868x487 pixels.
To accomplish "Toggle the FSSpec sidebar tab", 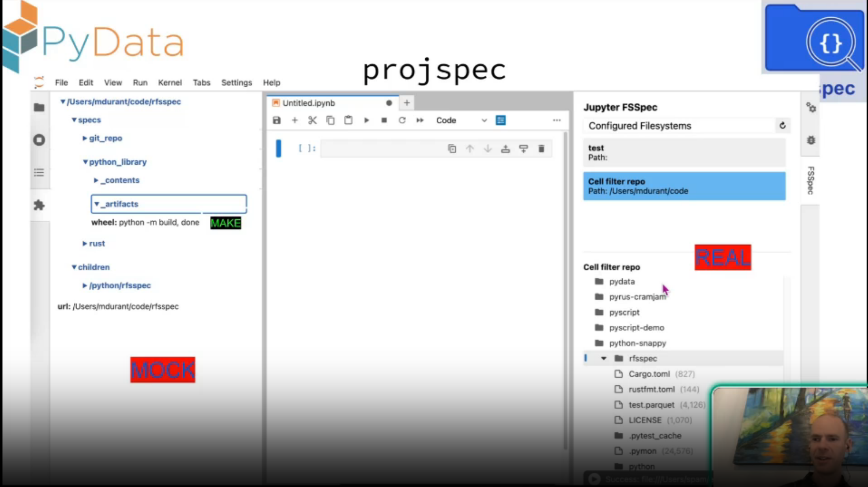I will click(x=810, y=180).
